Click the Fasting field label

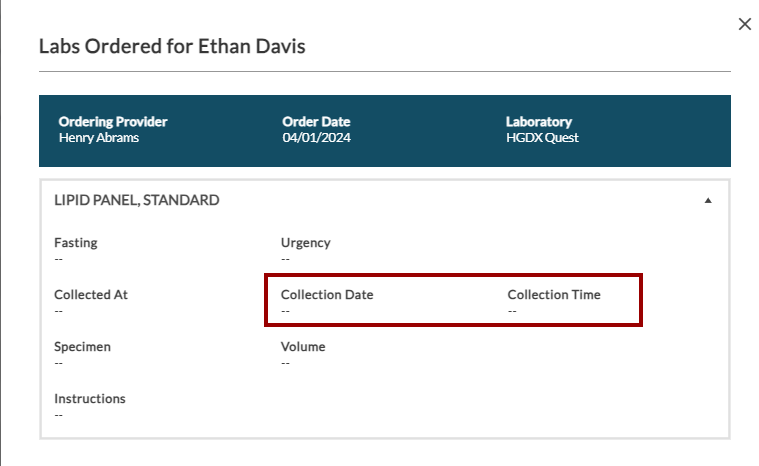pos(76,243)
